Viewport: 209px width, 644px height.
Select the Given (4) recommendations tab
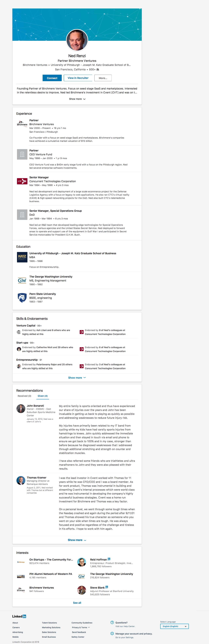point(43,396)
